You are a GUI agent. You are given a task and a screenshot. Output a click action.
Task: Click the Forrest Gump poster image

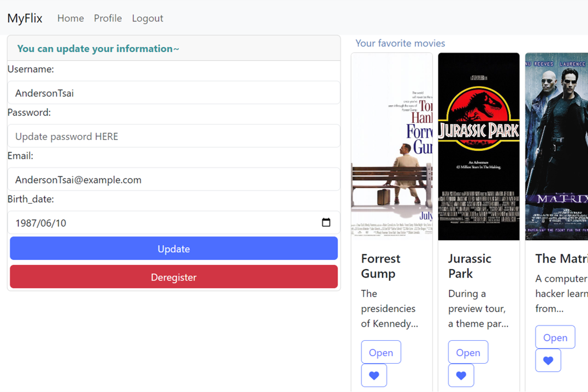pyautogui.click(x=391, y=146)
